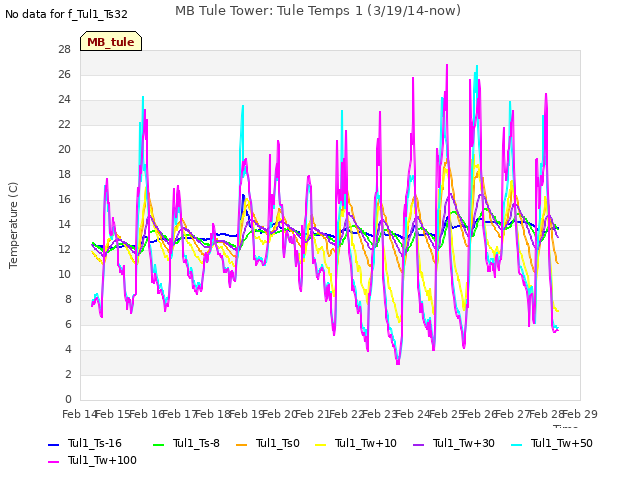Click the 14 y-axis tick label
Image resolution: width=640 pixels, height=480 pixels.
[x=64, y=224]
